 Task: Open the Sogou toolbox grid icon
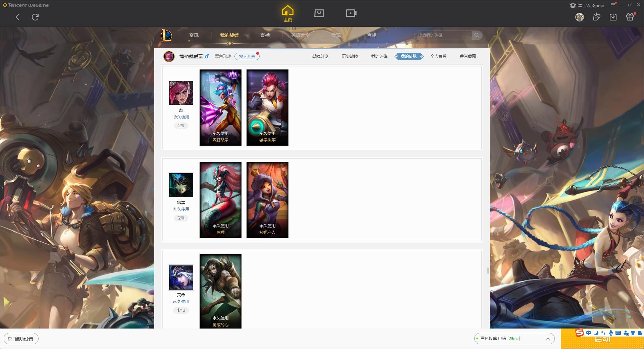[x=640, y=333]
